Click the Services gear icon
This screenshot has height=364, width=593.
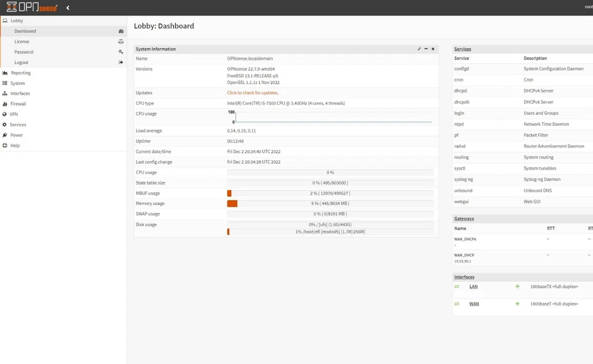(5, 125)
